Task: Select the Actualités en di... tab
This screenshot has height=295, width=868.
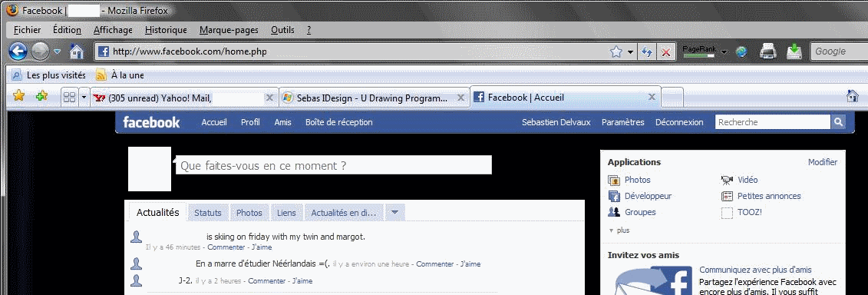Action: (x=343, y=212)
